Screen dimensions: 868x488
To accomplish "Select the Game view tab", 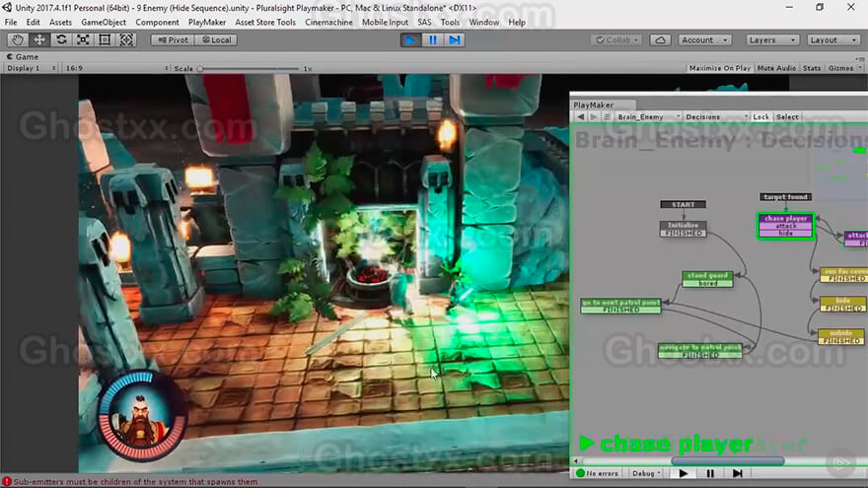I will click(22, 57).
